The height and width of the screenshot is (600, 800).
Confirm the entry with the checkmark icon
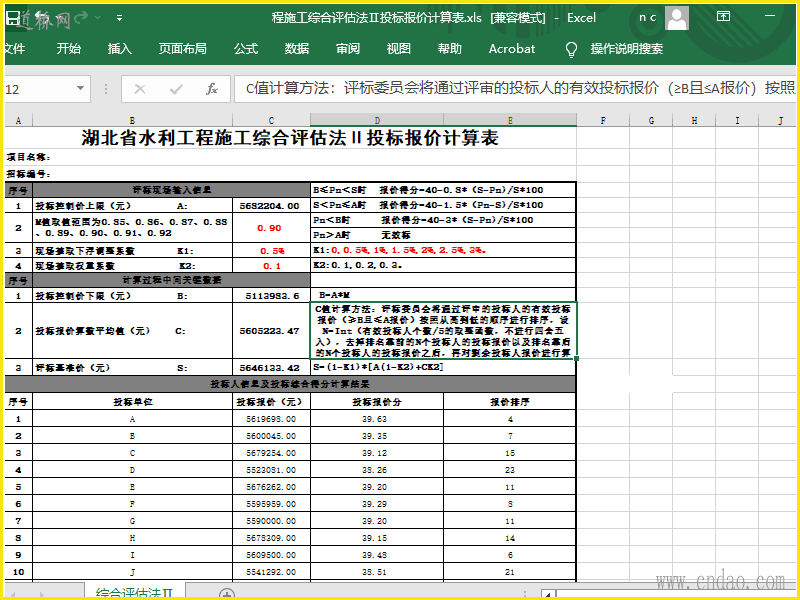click(176, 90)
